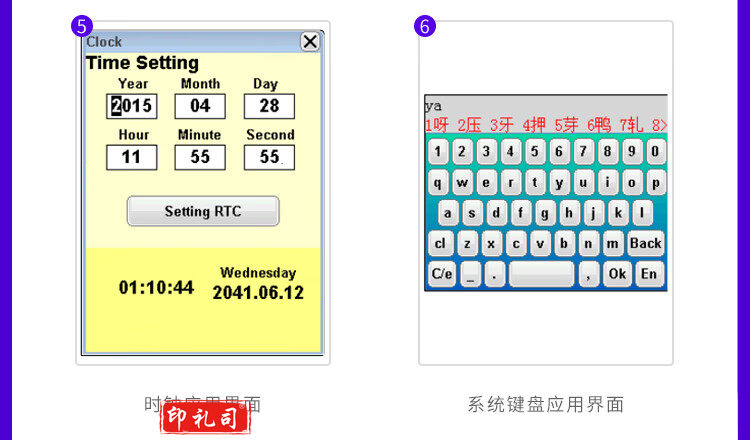
Task: Click the Day field showing 28
Action: 269,106
